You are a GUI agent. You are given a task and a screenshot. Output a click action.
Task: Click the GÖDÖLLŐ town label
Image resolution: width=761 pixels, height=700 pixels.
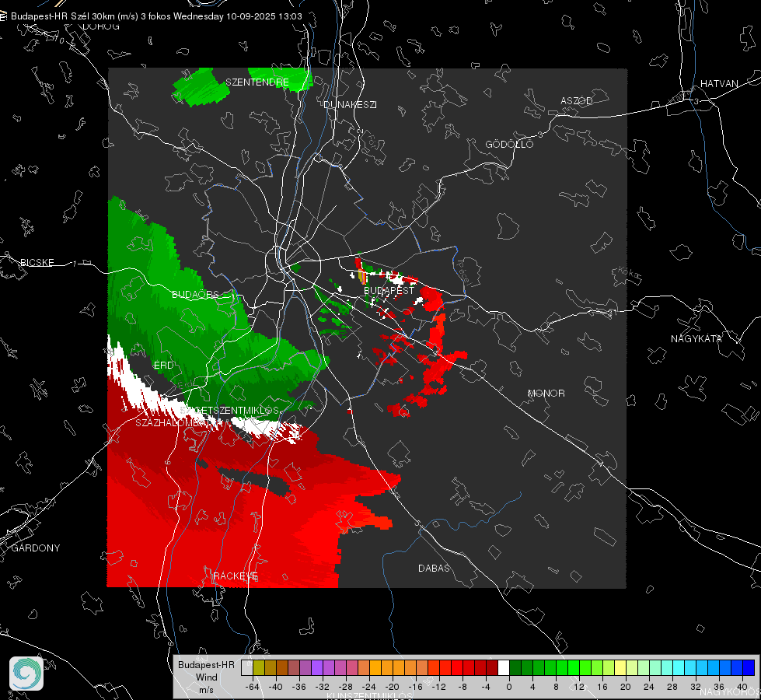pyautogui.click(x=509, y=144)
